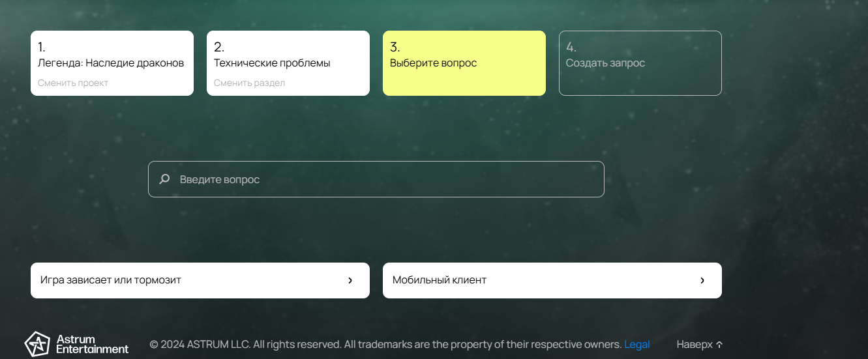Click the magnifier icon in the search box
Viewport: 868px width, 359px height.
click(x=165, y=179)
